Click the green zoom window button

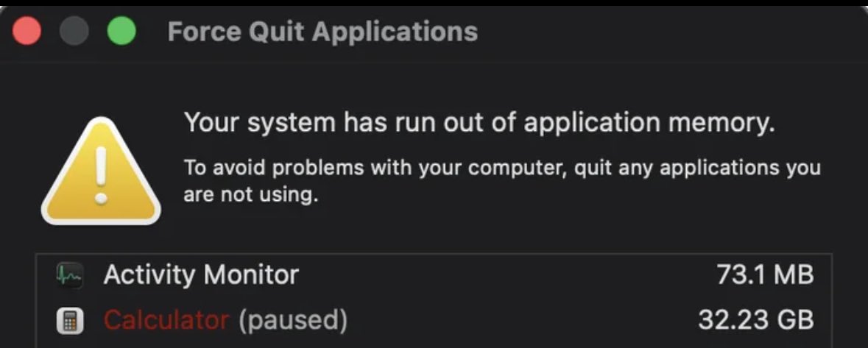click(121, 32)
